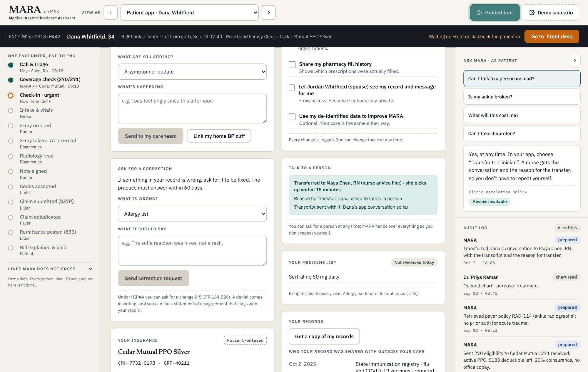Select 'Can I talk to a person instead?'
This screenshot has height=372, width=588.
coord(522,78)
